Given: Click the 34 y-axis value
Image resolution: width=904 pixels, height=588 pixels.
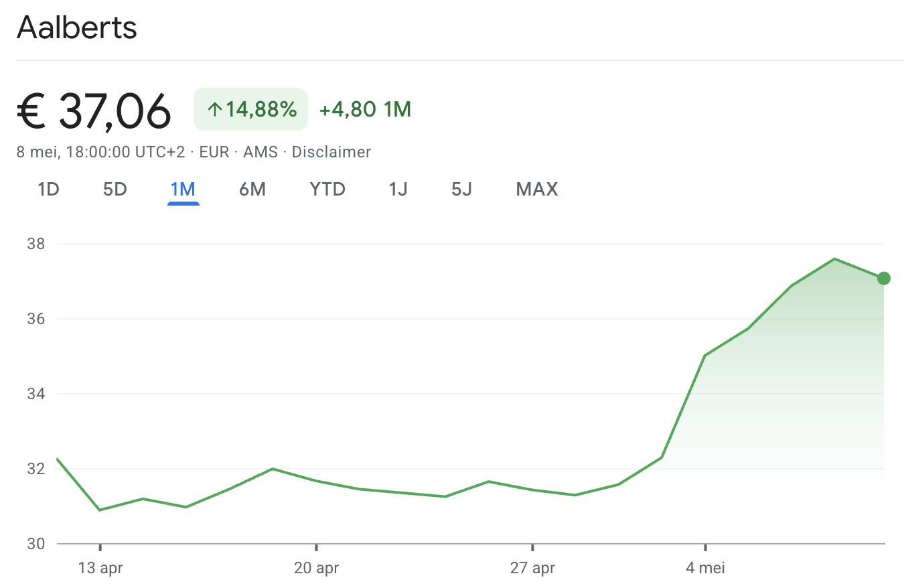Looking at the screenshot, I should (x=36, y=394).
